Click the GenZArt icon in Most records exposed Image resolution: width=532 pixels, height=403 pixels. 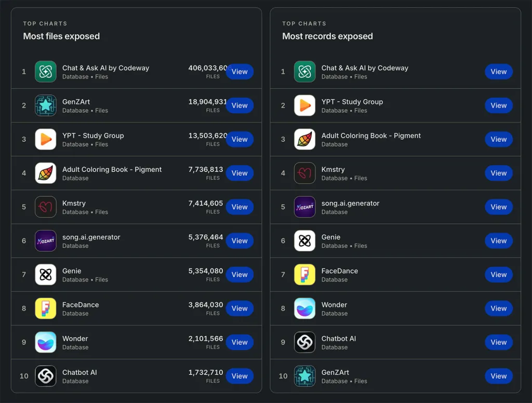point(304,375)
